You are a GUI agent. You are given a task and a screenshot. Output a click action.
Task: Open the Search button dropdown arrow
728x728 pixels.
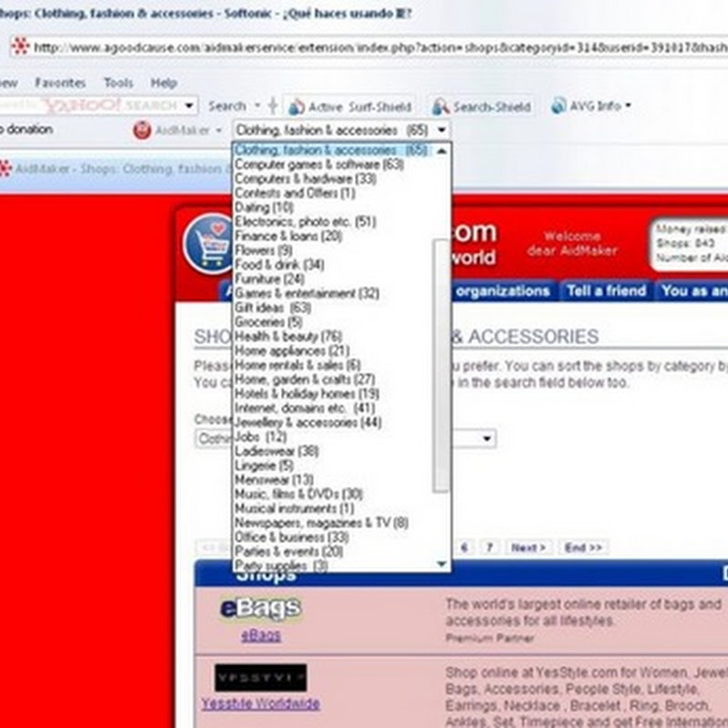click(x=258, y=106)
